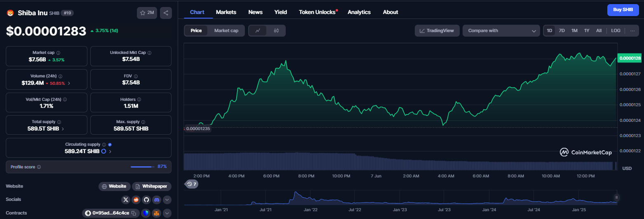The height and width of the screenshot is (219, 644).
Task: Switch to the News tab
Action: [256, 12]
